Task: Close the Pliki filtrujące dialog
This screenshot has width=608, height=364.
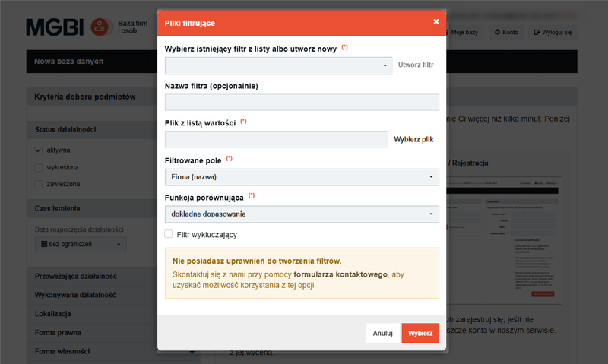Action: coord(436,22)
